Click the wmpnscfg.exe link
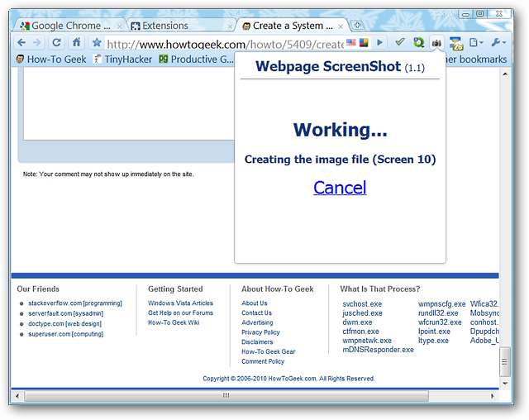The image size is (529, 420). (441, 304)
